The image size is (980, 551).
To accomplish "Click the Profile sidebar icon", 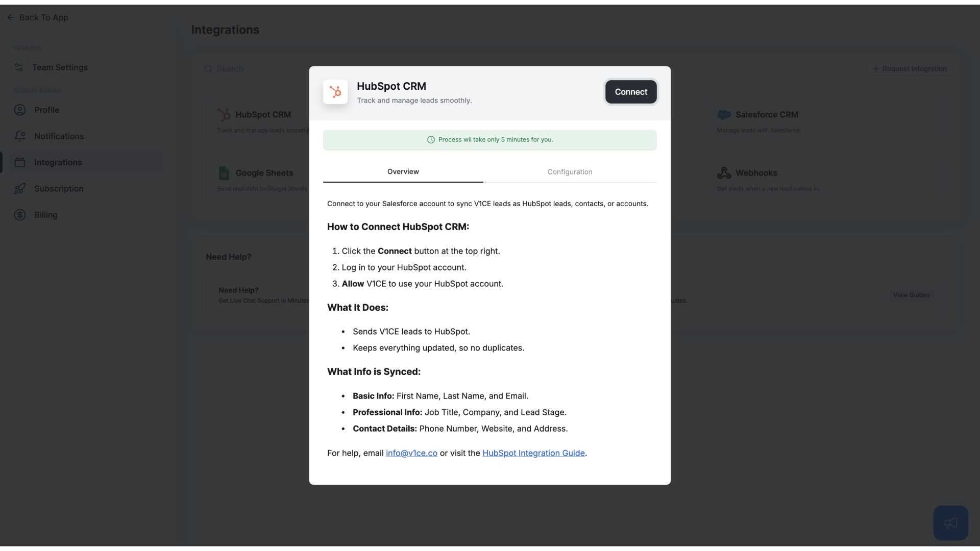I will click(x=19, y=110).
